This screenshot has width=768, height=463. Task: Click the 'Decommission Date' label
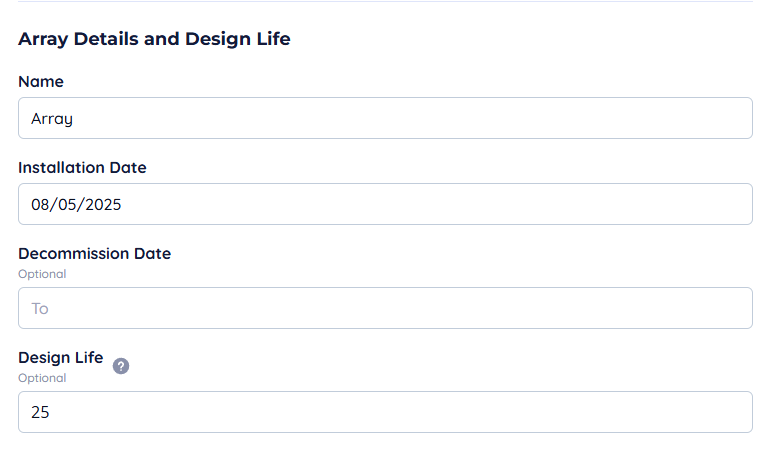point(94,254)
